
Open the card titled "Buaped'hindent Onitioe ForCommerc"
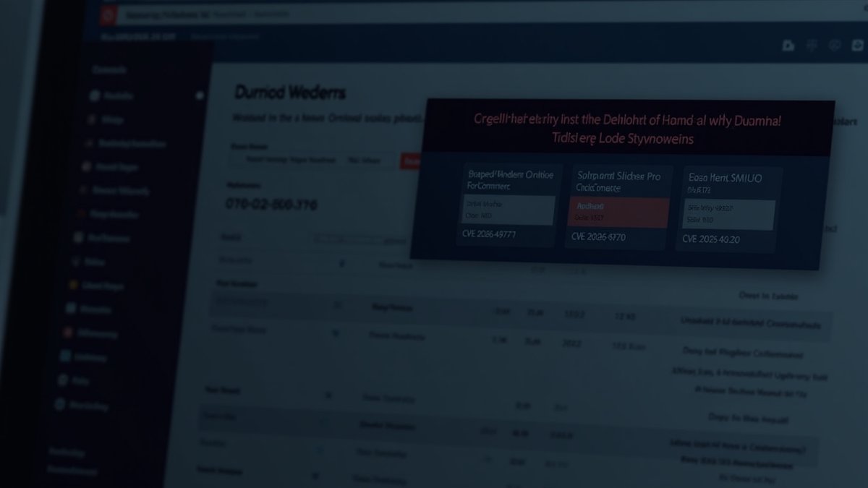(x=511, y=180)
